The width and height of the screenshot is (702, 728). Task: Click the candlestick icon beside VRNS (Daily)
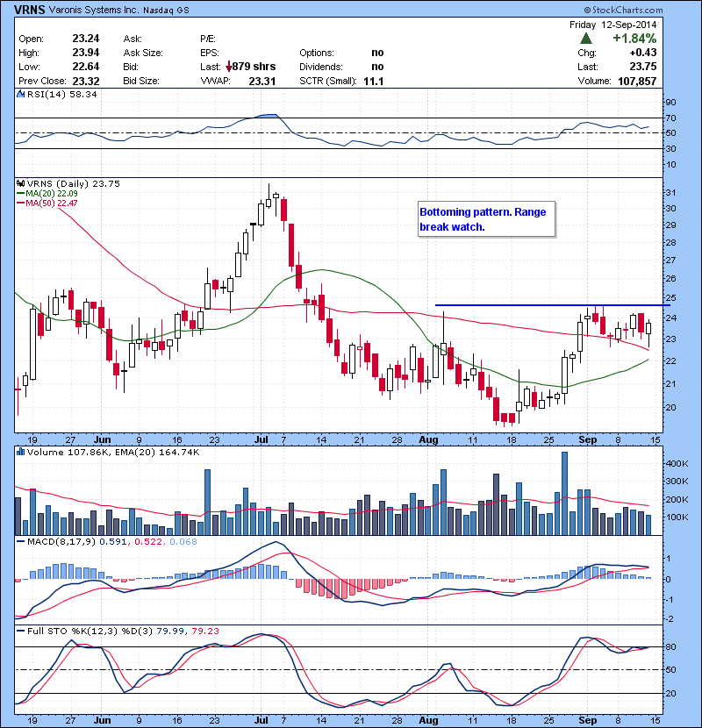click(20, 183)
